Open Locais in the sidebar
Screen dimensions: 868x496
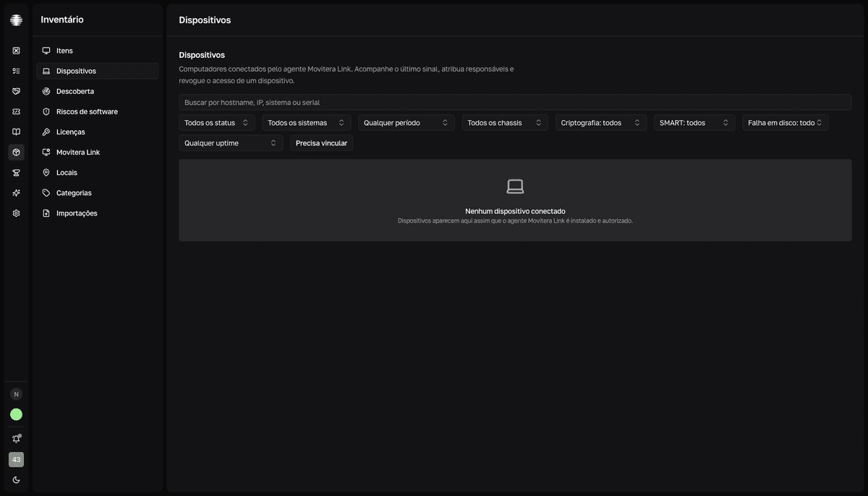pos(97,173)
